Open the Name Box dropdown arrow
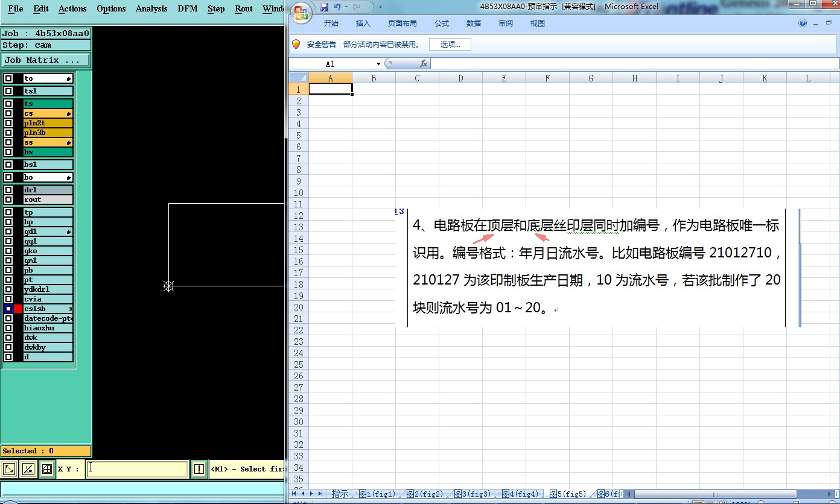Screen dimensions: 840x504 [378, 64]
